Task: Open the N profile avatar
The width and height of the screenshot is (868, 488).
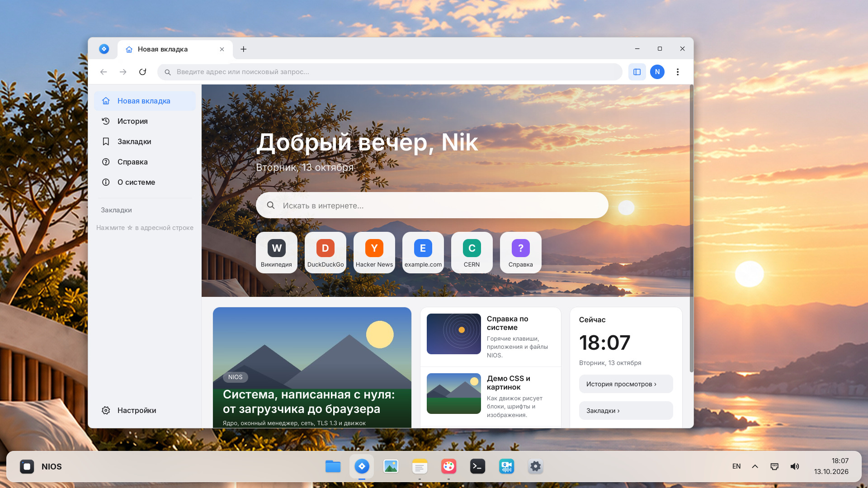Action: coord(657,72)
